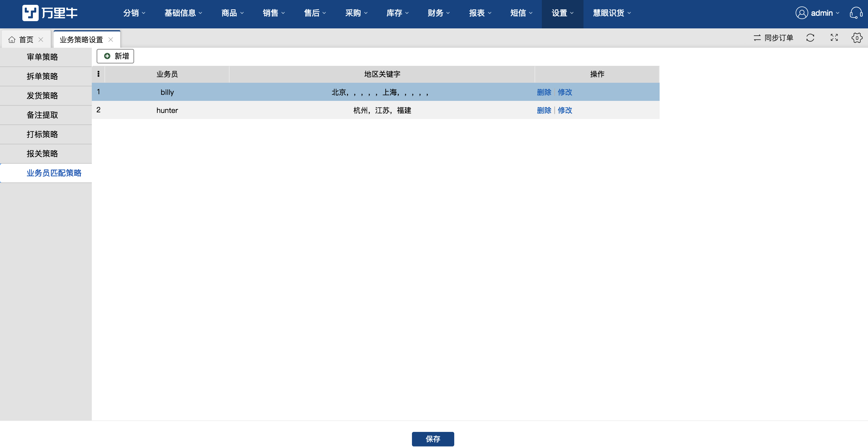Toggle fullscreen with the expand icon
The width and height of the screenshot is (868, 447).
point(834,38)
